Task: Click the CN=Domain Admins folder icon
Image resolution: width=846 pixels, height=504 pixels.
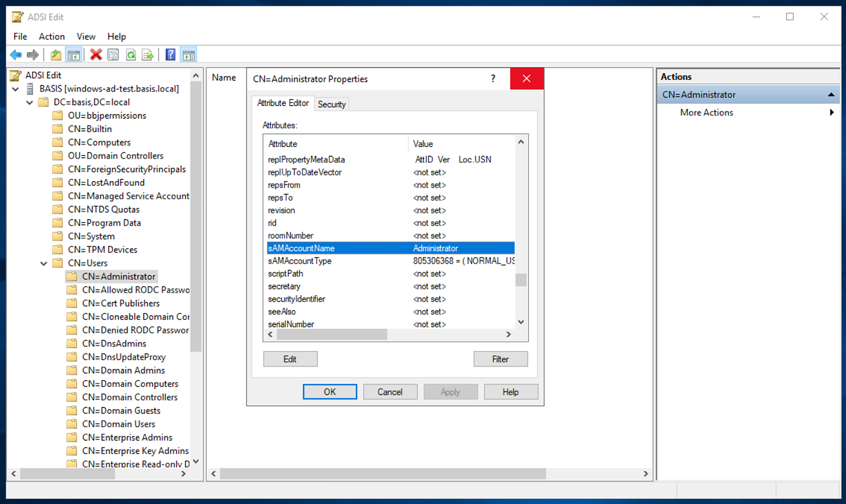Action: coord(71,370)
